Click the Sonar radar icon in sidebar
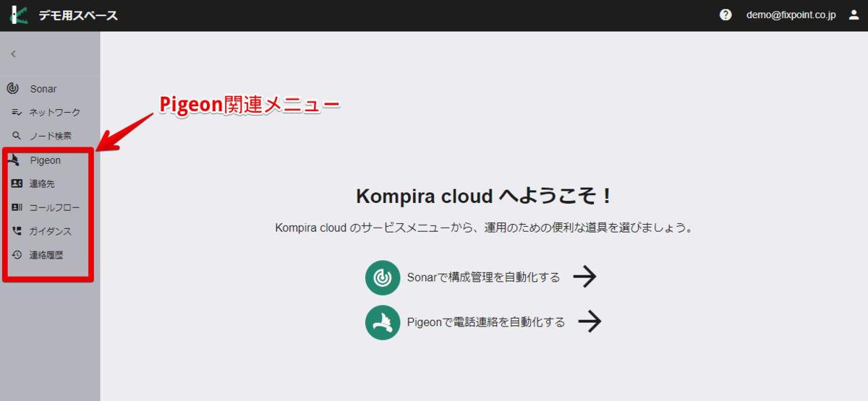 click(12, 89)
